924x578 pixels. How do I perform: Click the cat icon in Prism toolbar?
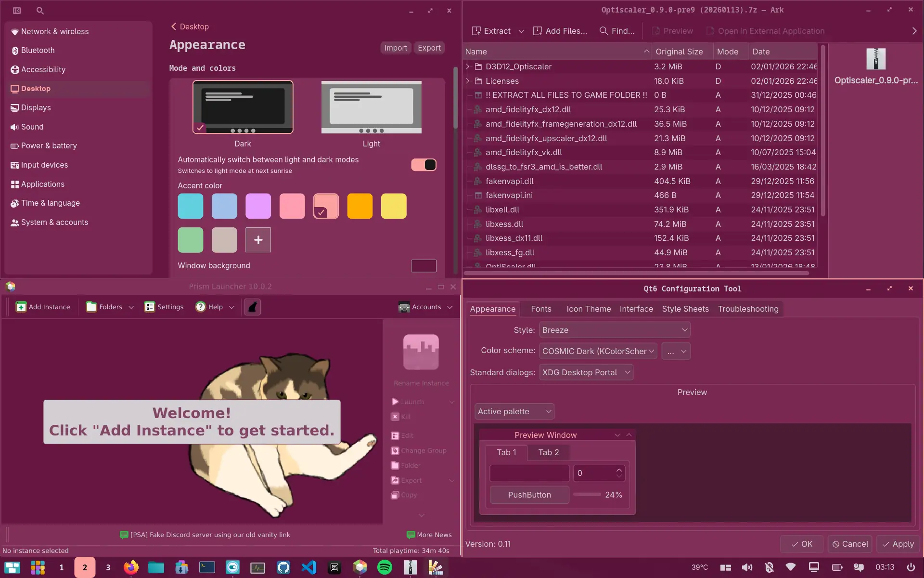(x=252, y=307)
